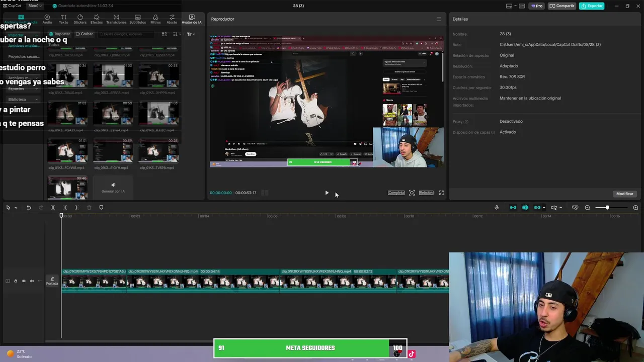
Task: Zoom out the timeline
Action: point(587,208)
